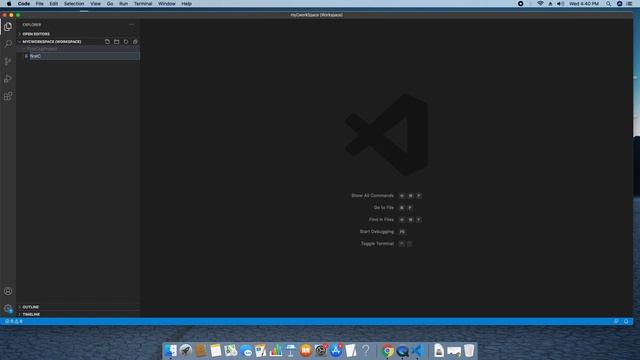Open Finder from the Dock
The image size is (640, 360).
pyautogui.click(x=171, y=351)
